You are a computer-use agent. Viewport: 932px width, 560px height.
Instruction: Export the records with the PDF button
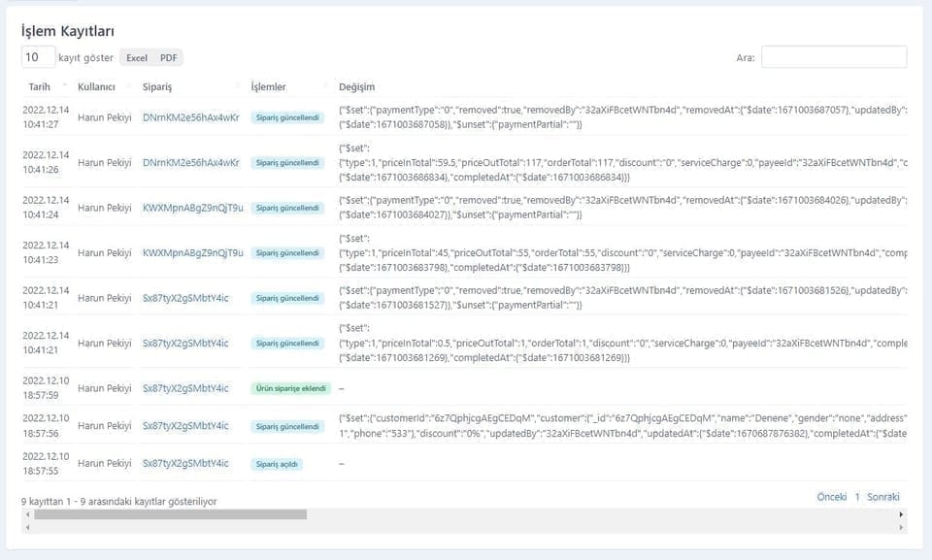(x=168, y=57)
